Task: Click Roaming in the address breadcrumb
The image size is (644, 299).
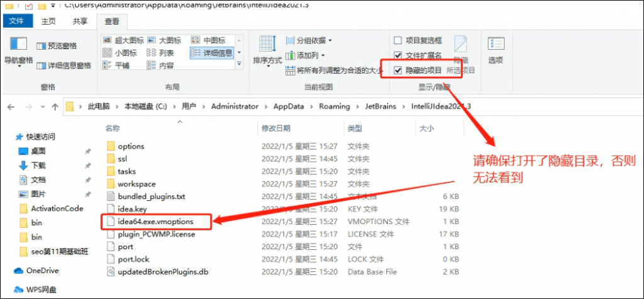Action: 334,106
